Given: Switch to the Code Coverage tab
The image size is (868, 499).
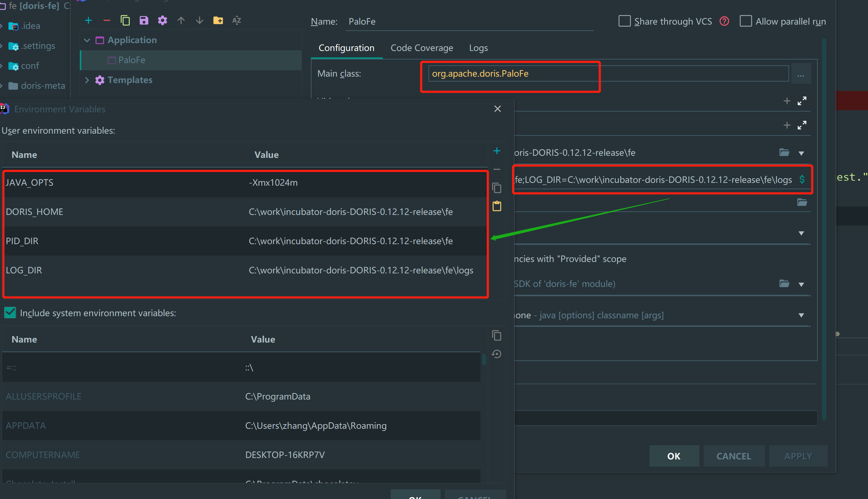Looking at the screenshot, I should point(422,48).
